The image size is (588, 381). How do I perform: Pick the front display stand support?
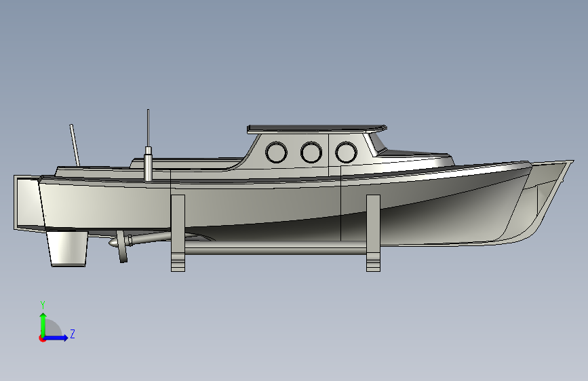(x=373, y=233)
